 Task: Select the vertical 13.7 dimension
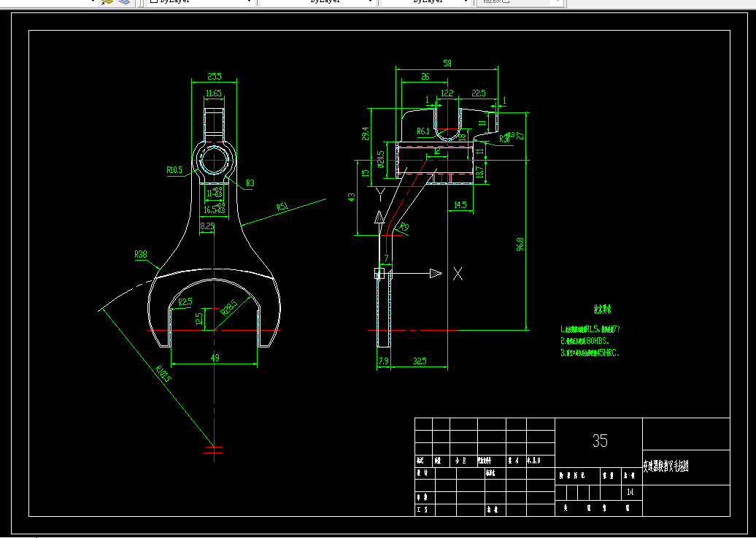pyautogui.click(x=479, y=172)
